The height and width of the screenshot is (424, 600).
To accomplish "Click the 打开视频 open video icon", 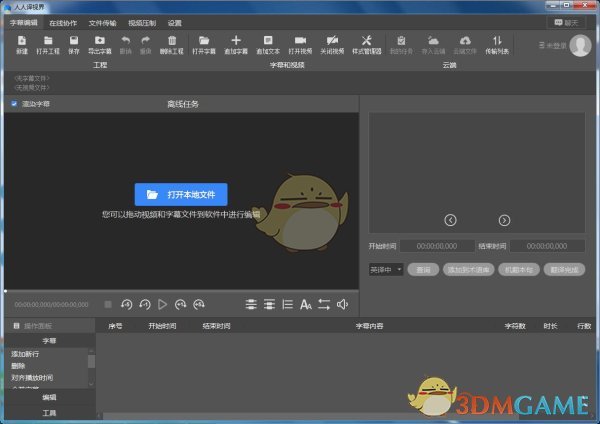I will coord(300,42).
